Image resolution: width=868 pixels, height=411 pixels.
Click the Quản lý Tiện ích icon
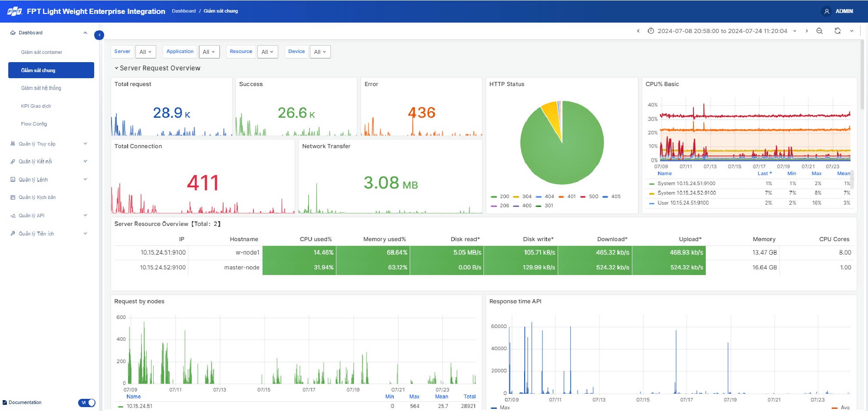click(13, 233)
